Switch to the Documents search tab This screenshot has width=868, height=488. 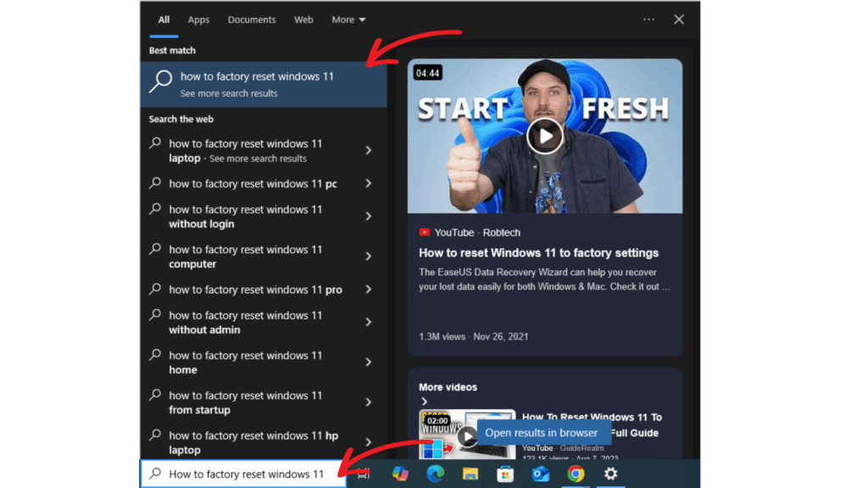(252, 19)
